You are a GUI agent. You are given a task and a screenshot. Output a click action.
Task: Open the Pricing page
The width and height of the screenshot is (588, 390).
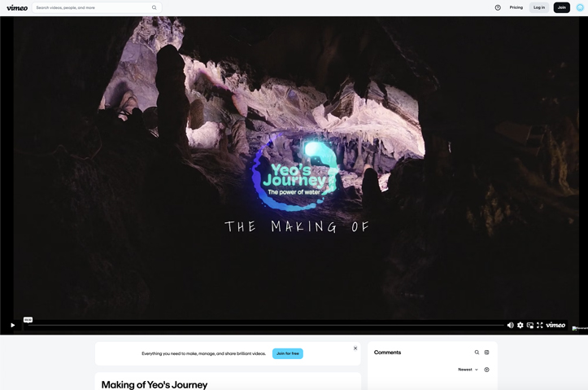click(x=516, y=7)
